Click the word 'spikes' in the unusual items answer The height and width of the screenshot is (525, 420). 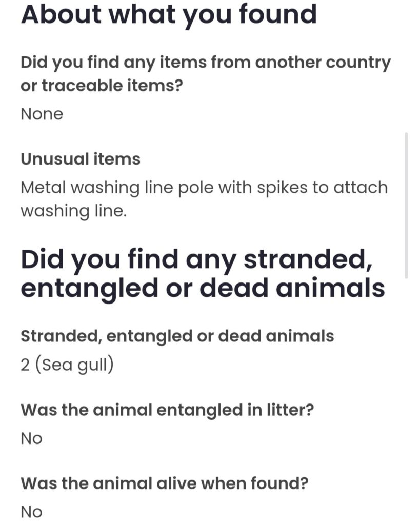282,189
